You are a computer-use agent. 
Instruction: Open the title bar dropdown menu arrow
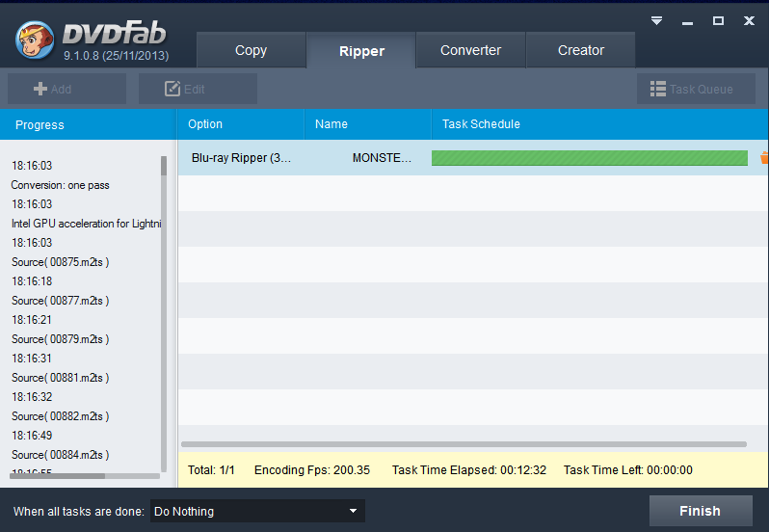tap(656, 20)
